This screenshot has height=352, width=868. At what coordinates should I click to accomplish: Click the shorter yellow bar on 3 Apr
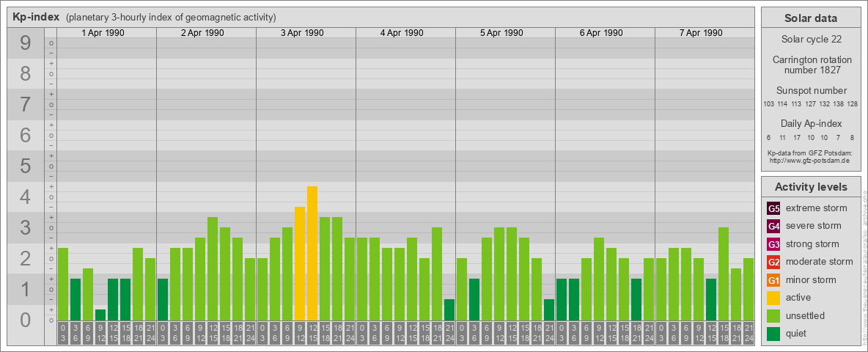pyautogui.click(x=300, y=263)
